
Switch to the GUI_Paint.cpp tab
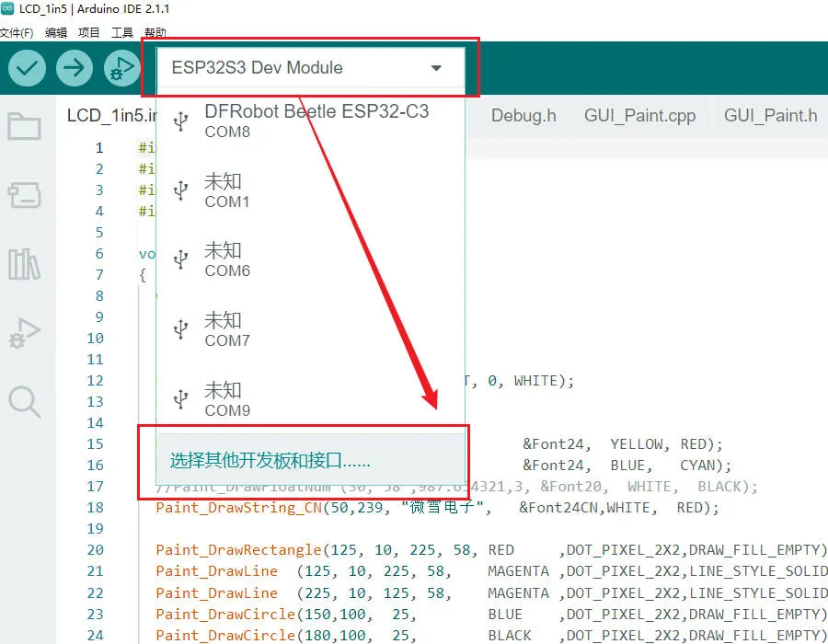639,116
